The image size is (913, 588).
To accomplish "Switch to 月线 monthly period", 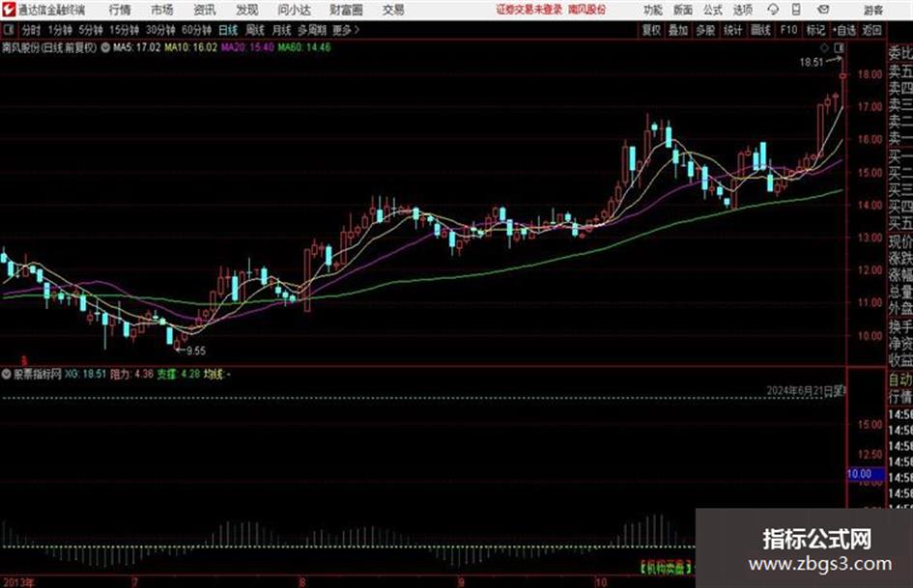I will 281,30.
